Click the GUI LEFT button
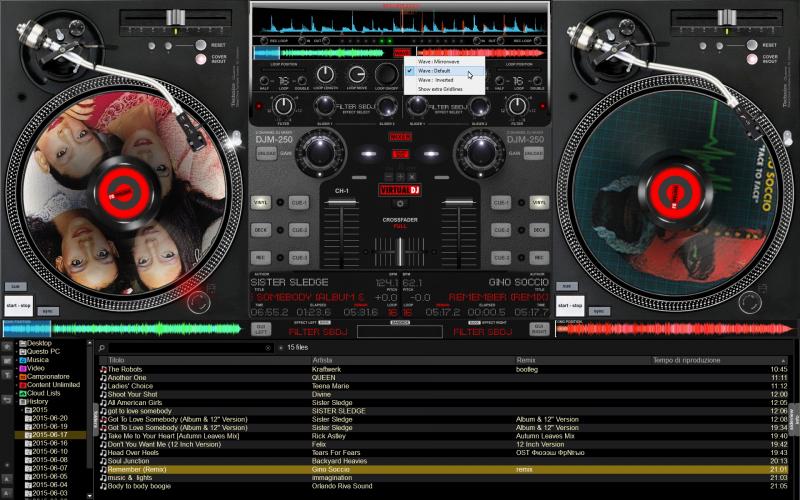This screenshot has height=500, width=800. click(261, 329)
